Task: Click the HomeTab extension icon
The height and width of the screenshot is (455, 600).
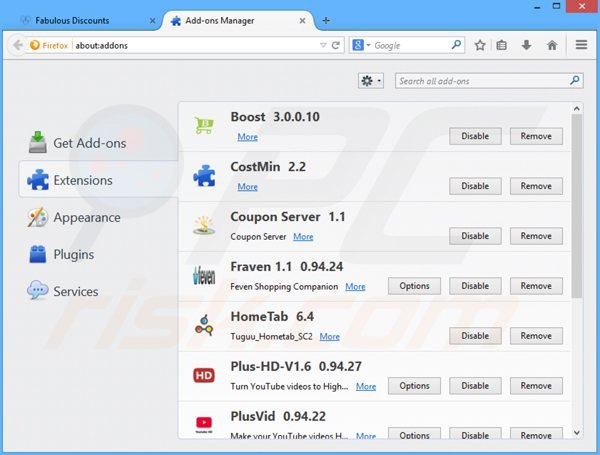Action: (204, 325)
